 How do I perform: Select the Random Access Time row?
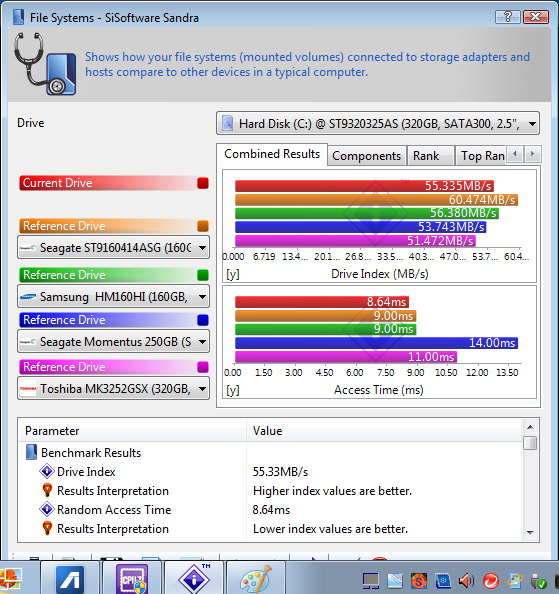(270, 509)
